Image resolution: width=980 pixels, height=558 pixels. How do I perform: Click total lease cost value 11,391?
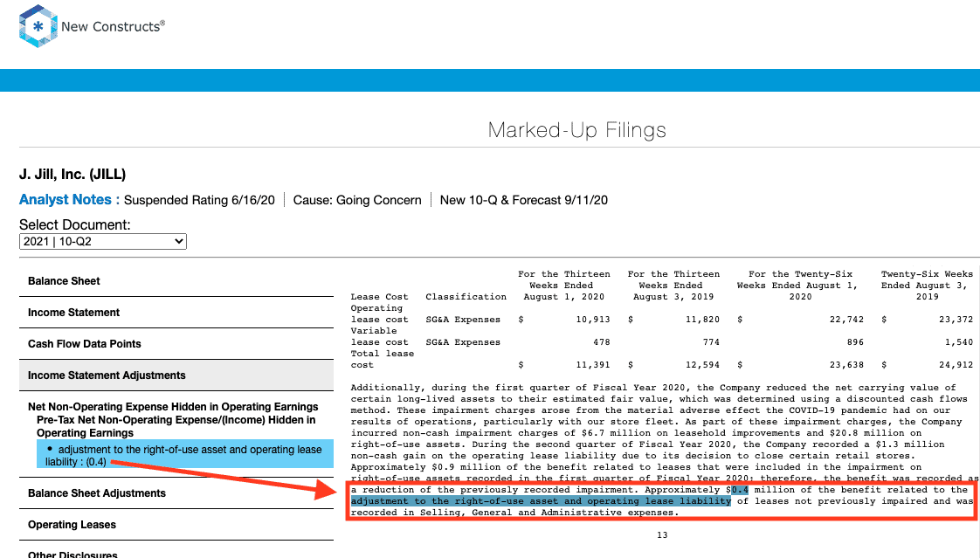tap(592, 365)
